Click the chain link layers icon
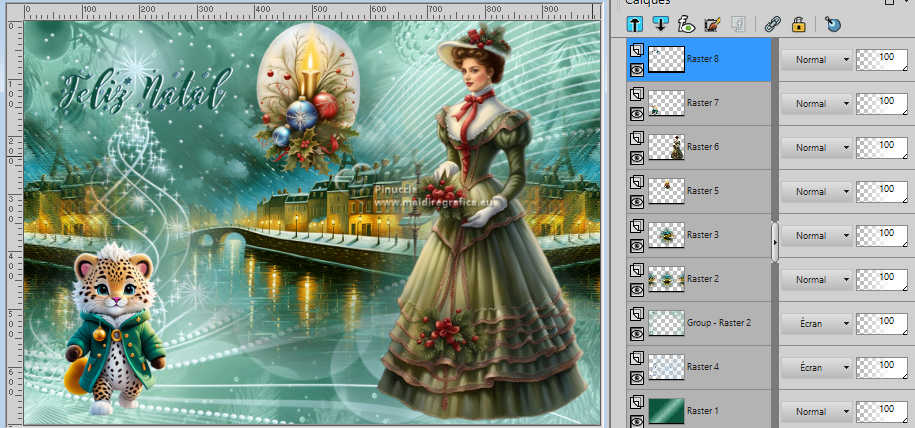Viewport: 915px width, 428px height. 773,24
